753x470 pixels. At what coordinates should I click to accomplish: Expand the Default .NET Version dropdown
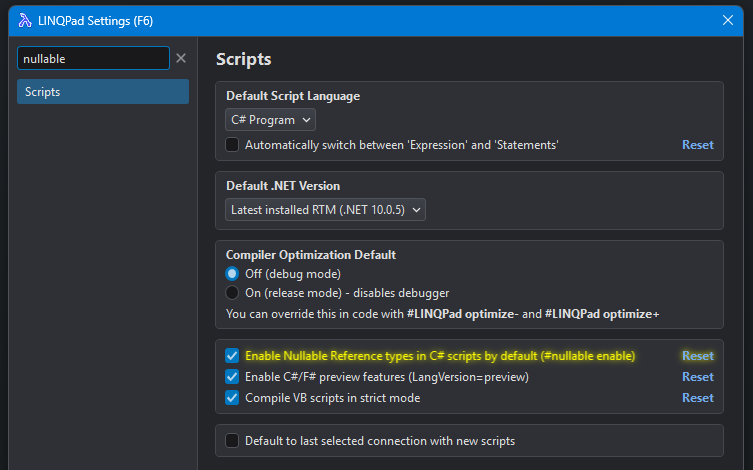[x=326, y=210]
